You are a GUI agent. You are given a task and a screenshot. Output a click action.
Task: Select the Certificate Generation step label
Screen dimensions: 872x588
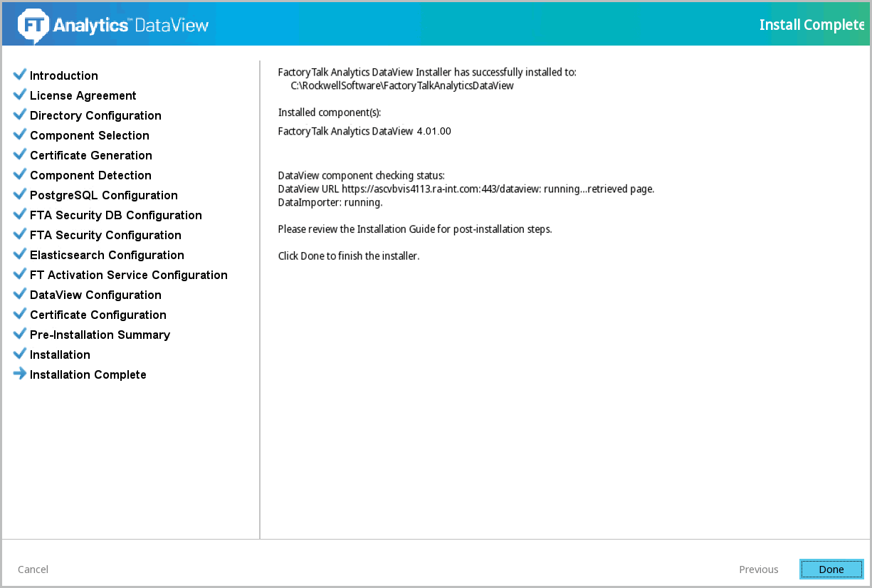pos(91,155)
